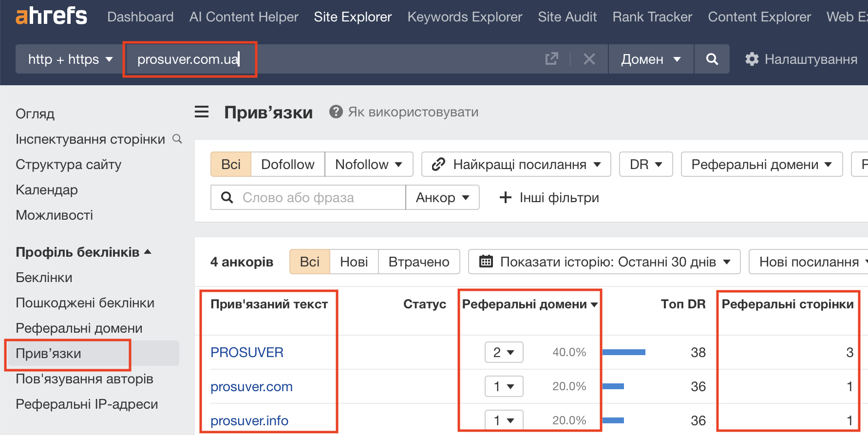Viewport: 868px width, 435px height.
Task: Expand referring domains dropdown for prosuver.info row
Action: pos(504,420)
